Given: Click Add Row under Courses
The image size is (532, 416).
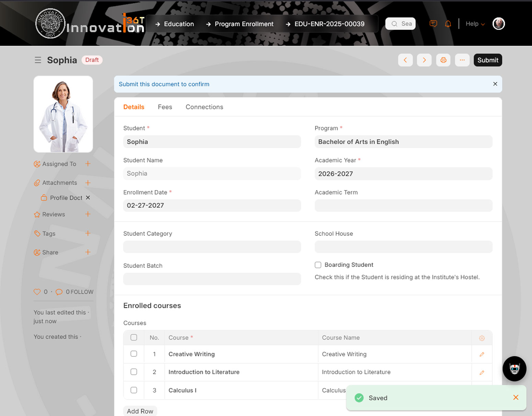Looking at the screenshot, I should [x=140, y=411].
